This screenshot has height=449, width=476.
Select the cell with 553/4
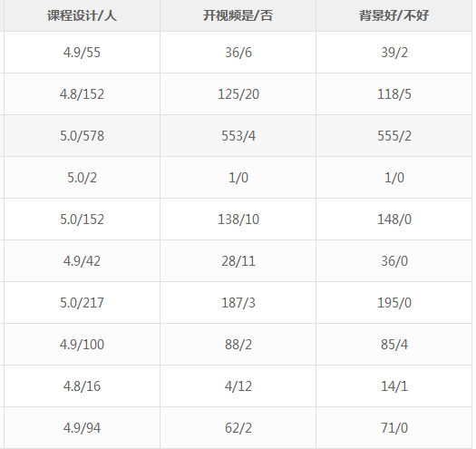click(238, 136)
